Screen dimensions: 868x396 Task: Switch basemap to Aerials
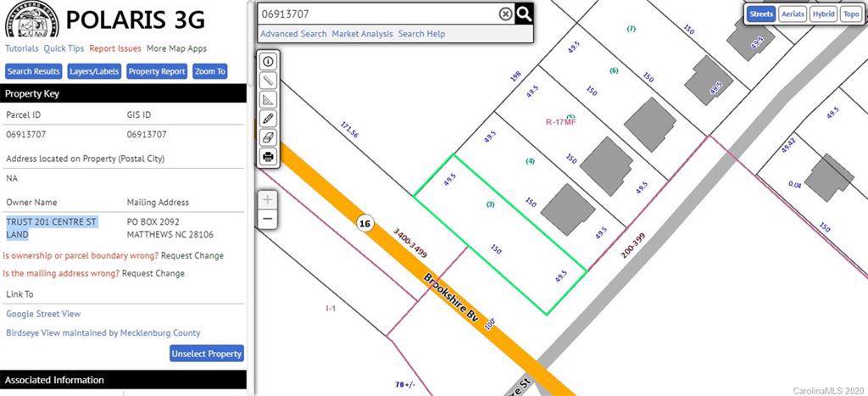click(793, 14)
